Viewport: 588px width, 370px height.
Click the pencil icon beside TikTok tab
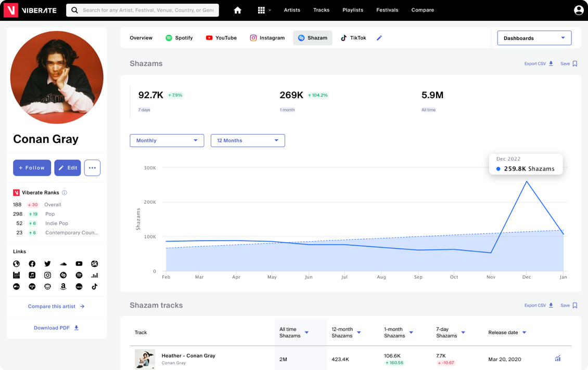379,38
